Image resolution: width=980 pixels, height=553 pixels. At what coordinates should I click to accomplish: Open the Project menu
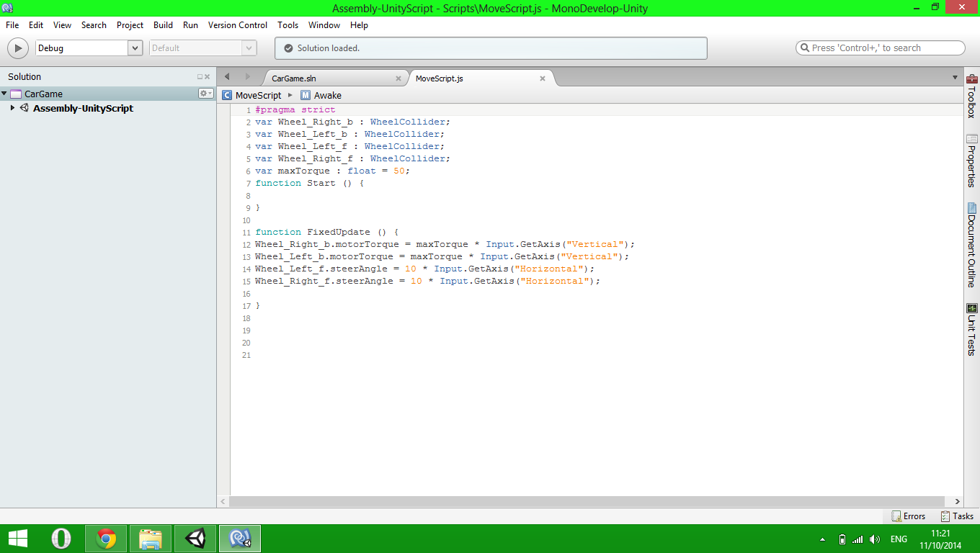click(x=130, y=24)
